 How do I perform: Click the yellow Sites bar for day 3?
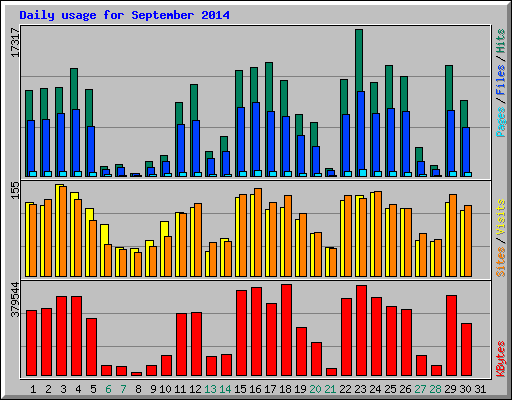coord(57,230)
